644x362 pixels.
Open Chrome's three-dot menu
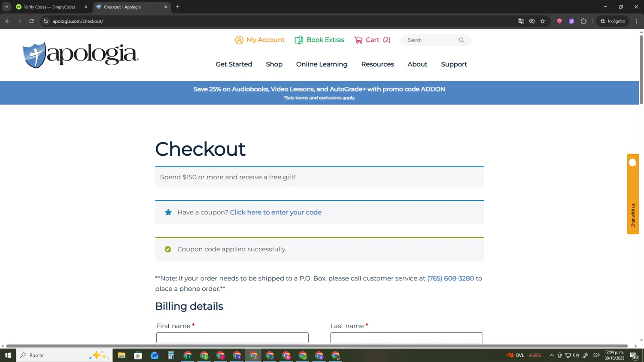pos(637,21)
